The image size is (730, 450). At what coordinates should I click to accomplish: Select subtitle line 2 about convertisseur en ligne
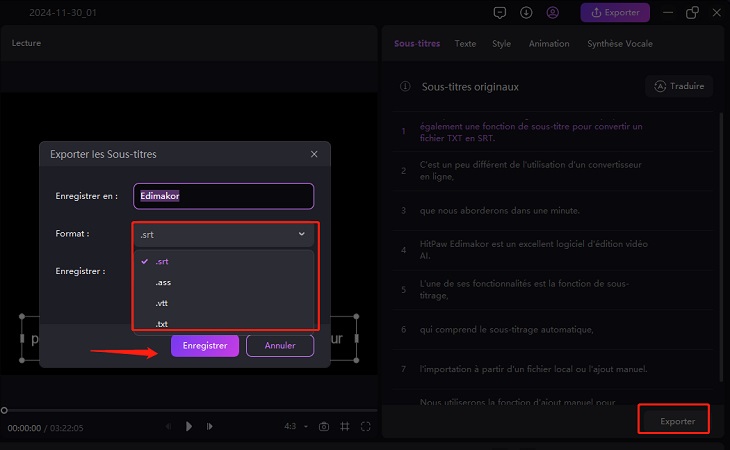click(x=552, y=171)
